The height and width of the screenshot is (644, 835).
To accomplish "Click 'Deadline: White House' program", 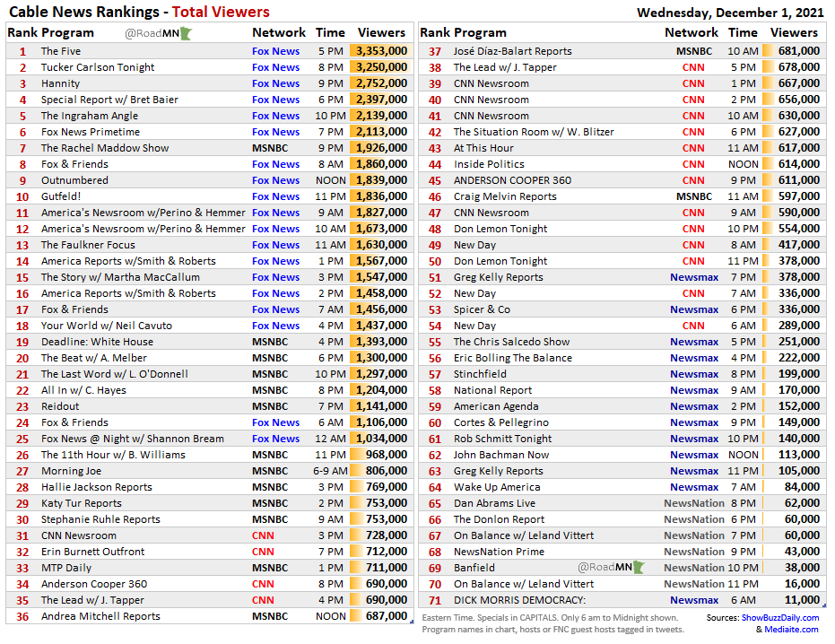I will (97, 342).
